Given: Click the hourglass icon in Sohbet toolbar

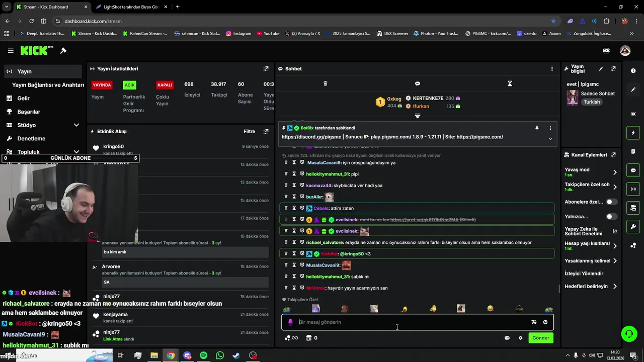Looking at the screenshot, I should (510, 83).
